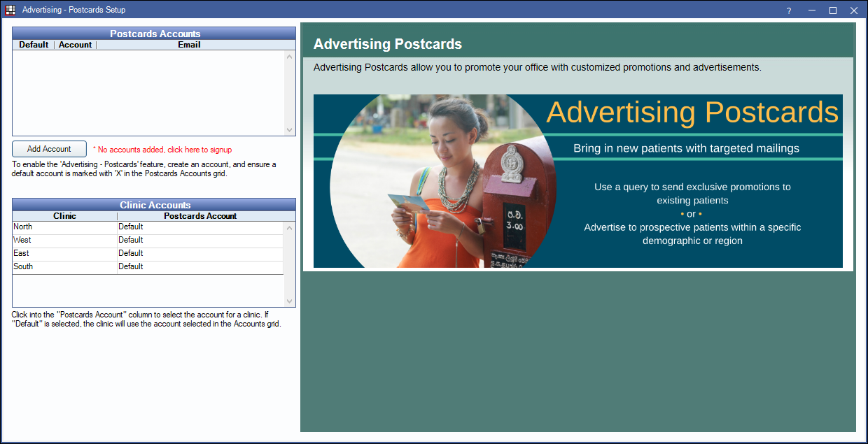Click the Postcards Account column header
Screen dimensions: 868x444
[x=200, y=216]
